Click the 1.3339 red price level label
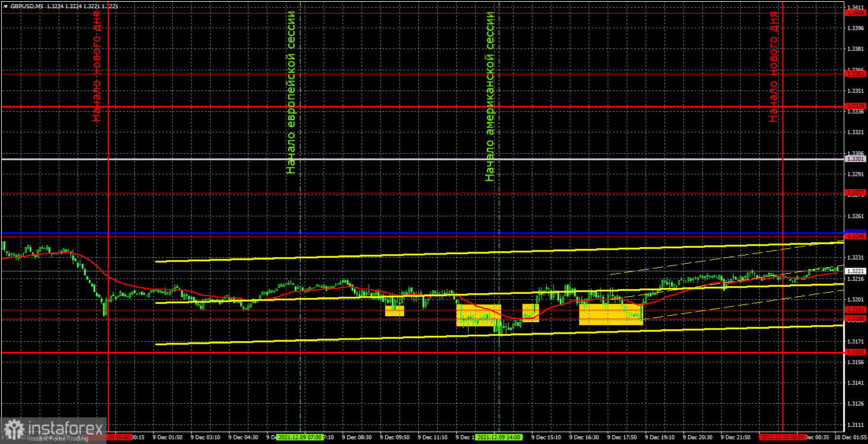The width and height of the screenshot is (868, 444). coord(856,106)
